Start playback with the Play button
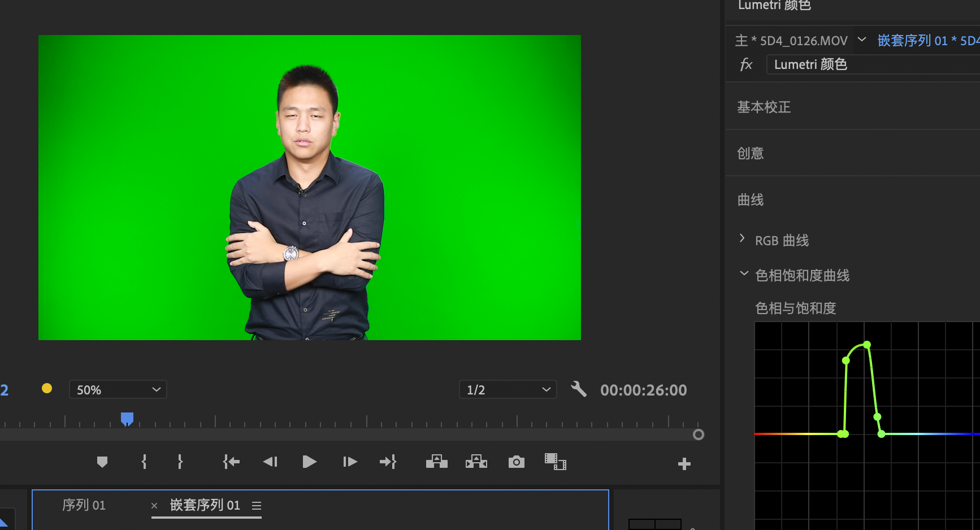The height and width of the screenshot is (530, 980). point(309,462)
